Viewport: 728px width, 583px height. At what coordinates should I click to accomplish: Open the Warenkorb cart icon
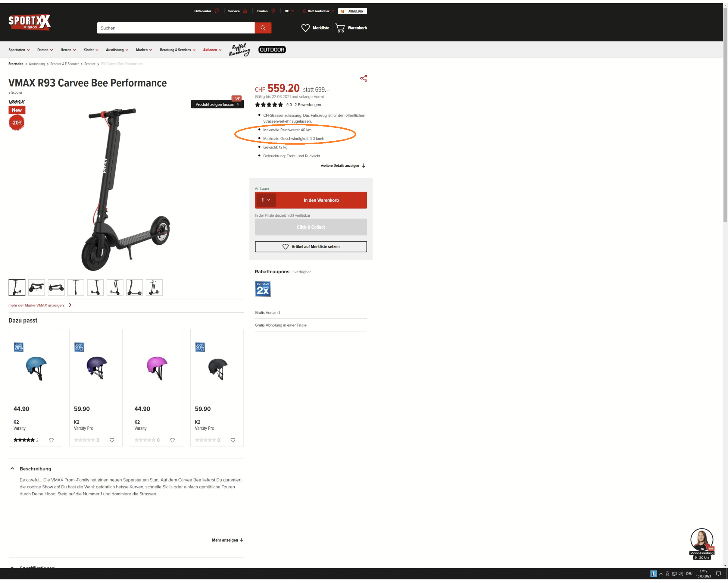340,28
